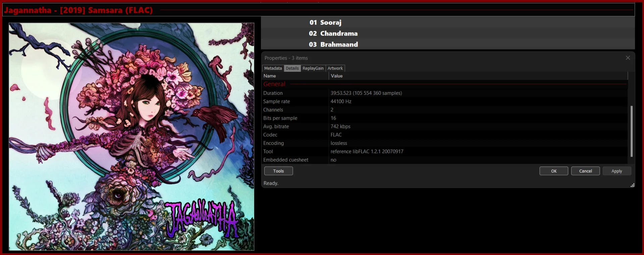
Task: Select the Encoding value lossless
Action: pyautogui.click(x=339, y=143)
